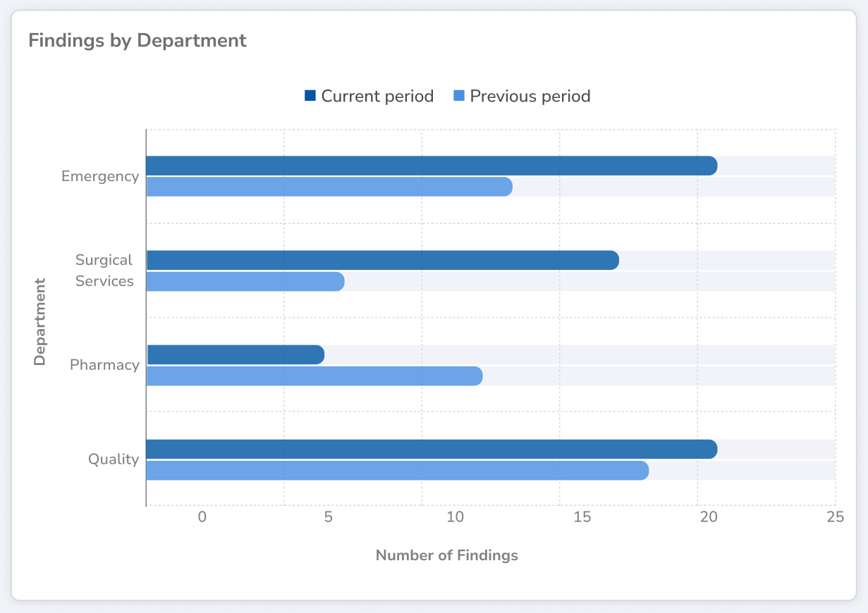Click the dark blue Current period swatch

[310, 96]
